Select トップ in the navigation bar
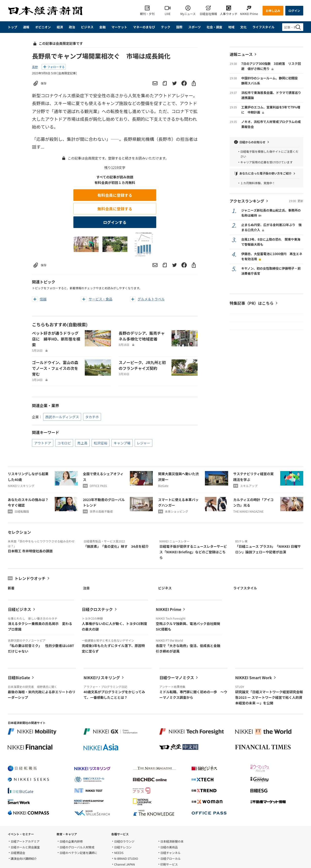This screenshot has height=868, width=311. [x=13, y=27]
